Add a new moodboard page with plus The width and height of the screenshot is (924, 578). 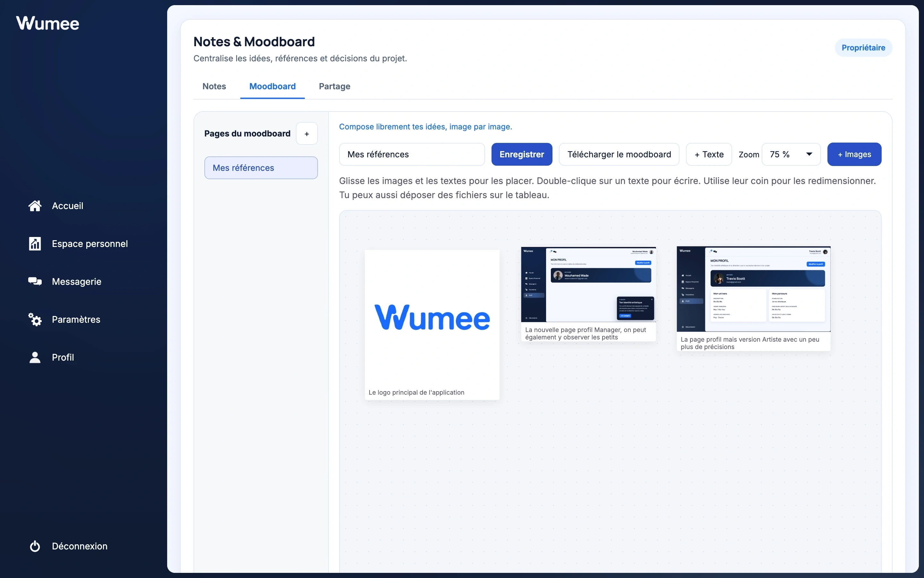307,134
